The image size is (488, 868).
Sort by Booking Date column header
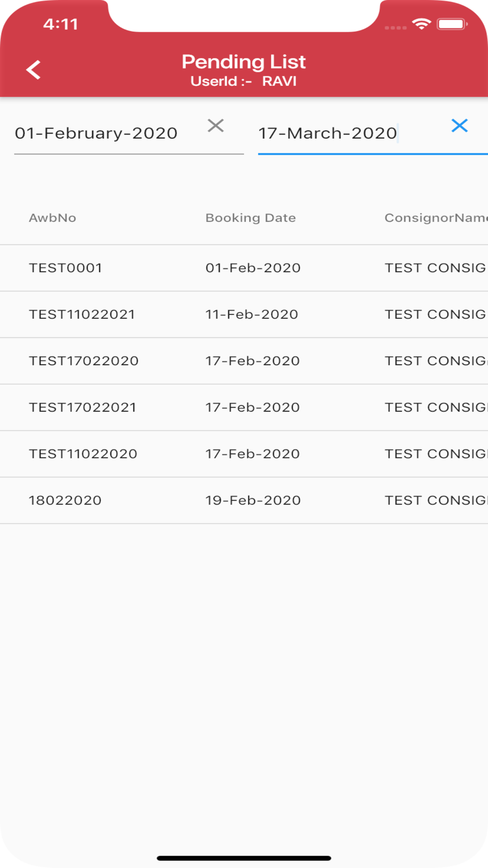(250, 218)
